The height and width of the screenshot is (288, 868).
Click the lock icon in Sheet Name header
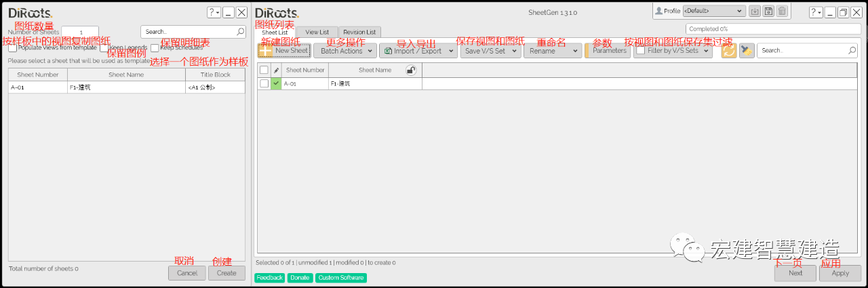point(411,70)
